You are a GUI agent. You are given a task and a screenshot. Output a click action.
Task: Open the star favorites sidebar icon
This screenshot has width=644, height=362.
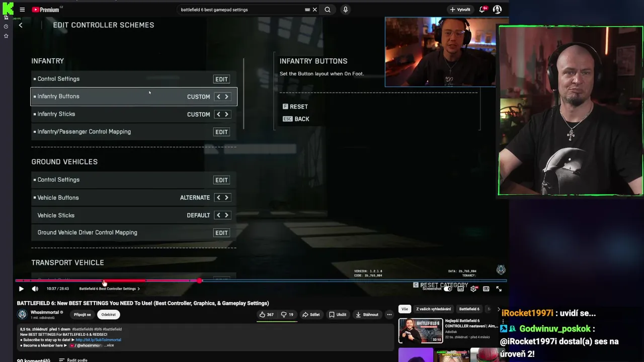6,36
